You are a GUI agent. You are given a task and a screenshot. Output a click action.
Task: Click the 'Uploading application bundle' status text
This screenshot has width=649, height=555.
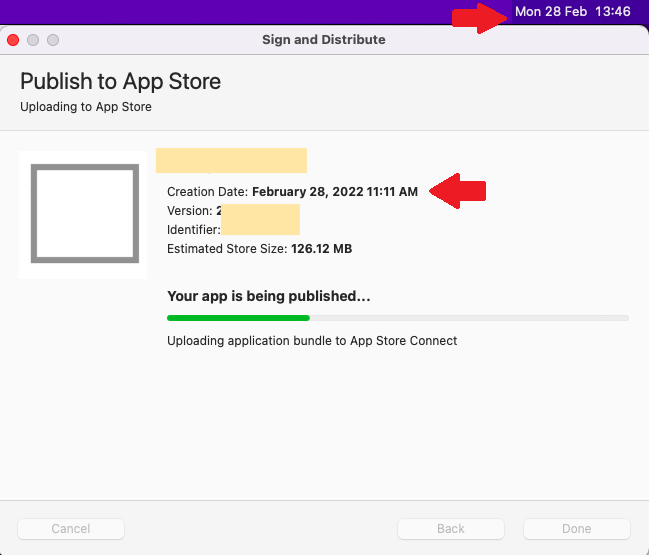pyautogui.click(x=312, y=341)
